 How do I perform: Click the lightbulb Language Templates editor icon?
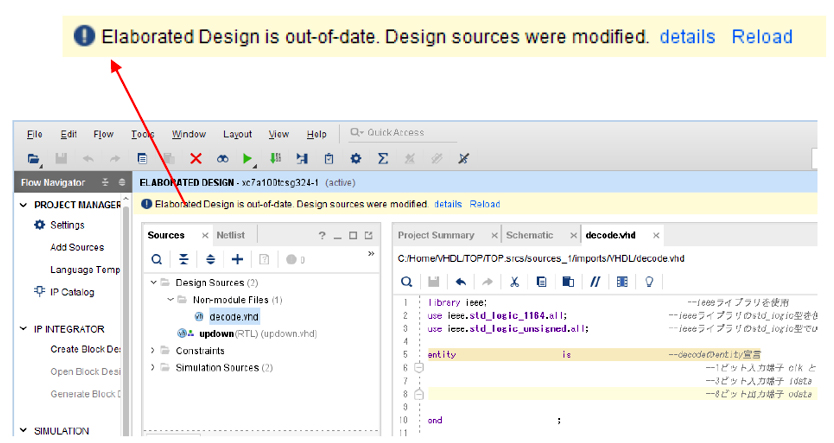pos(649,282)
